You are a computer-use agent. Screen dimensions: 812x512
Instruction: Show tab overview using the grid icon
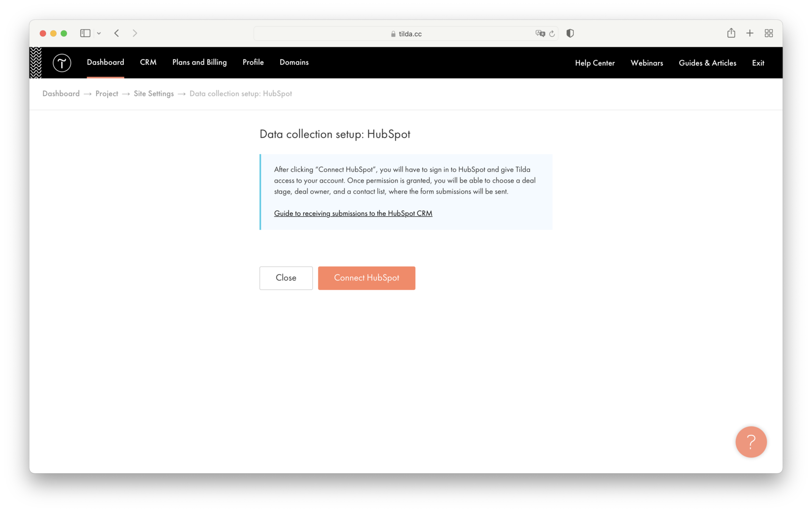tap(769, 33)
